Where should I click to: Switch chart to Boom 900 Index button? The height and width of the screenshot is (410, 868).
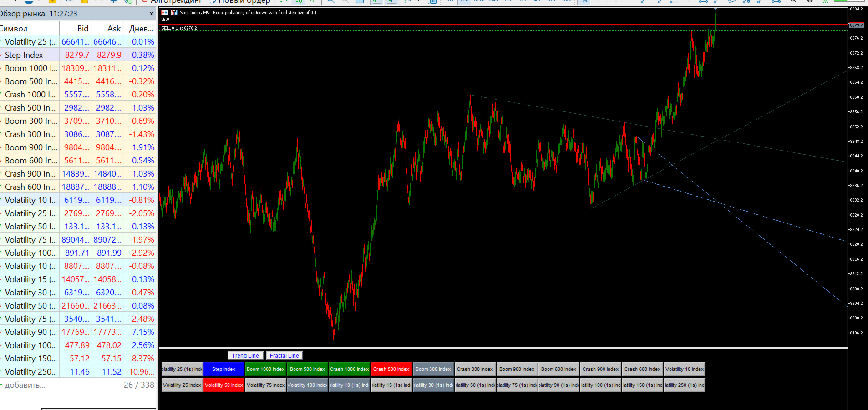(x=517, y=369)
